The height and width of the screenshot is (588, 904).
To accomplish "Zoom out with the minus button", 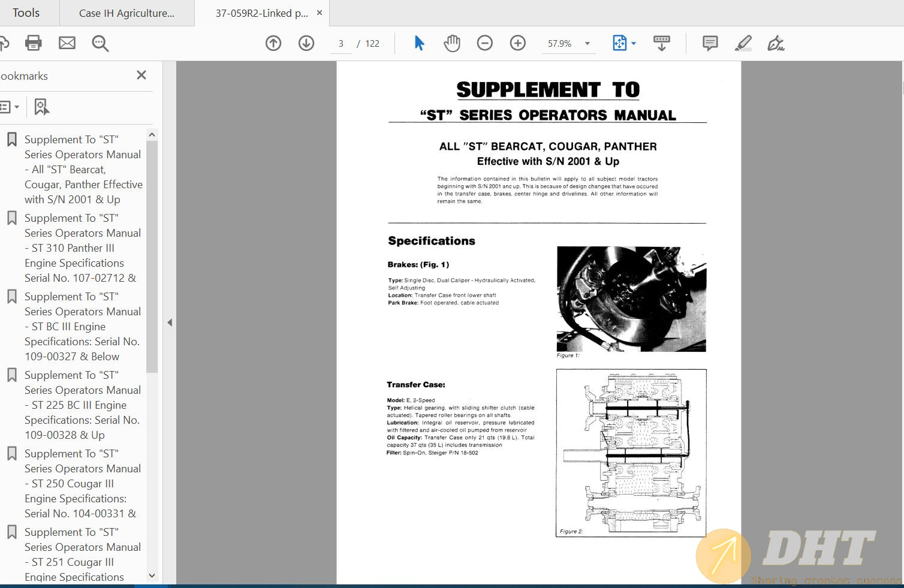I will coord(485,43).
